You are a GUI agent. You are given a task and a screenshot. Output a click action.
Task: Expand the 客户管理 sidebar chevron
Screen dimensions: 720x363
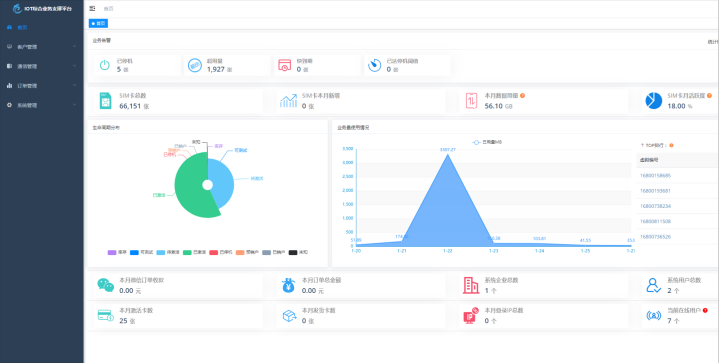tap(74, 46)
